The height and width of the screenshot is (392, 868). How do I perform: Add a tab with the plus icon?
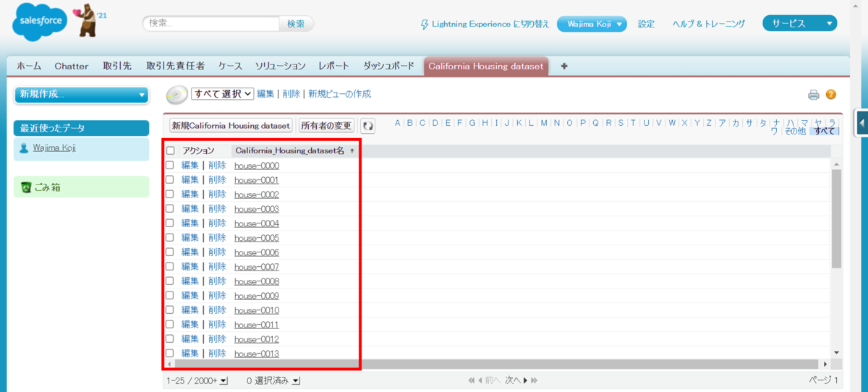coord(564,66)
